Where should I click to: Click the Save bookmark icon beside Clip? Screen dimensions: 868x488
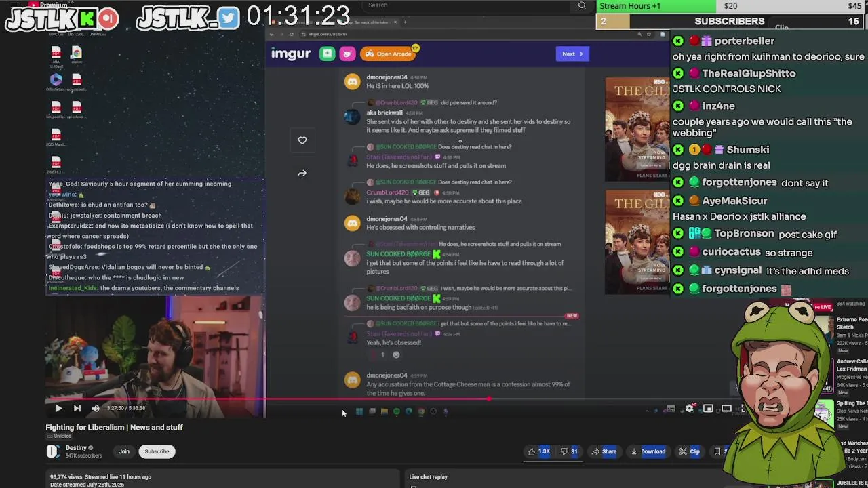tap(717, 451)
